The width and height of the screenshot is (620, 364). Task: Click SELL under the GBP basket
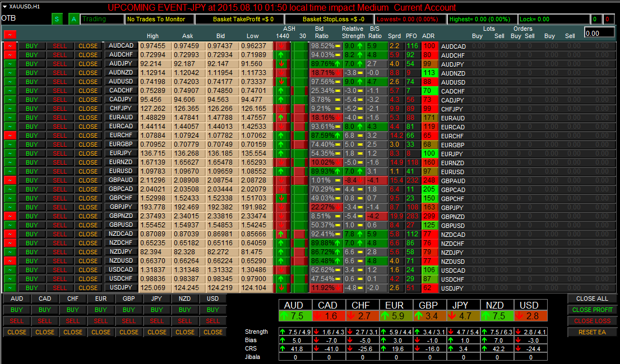point(129,321)
